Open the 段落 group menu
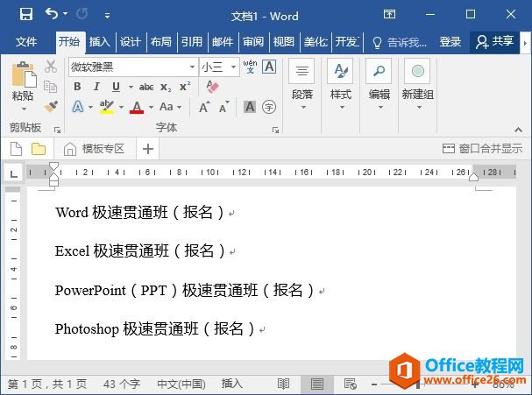 click(302, 84)
